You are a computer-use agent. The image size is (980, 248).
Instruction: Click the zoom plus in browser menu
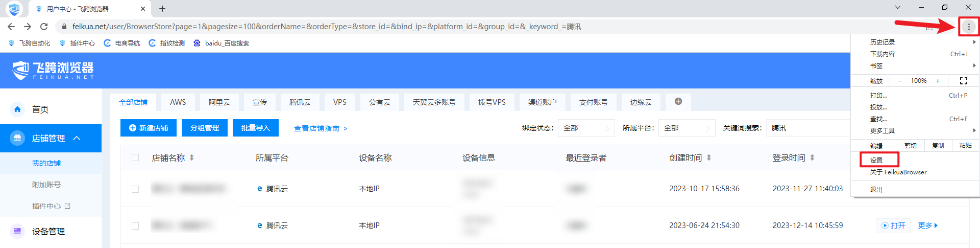pyautogui.click(x=938, y=81)
